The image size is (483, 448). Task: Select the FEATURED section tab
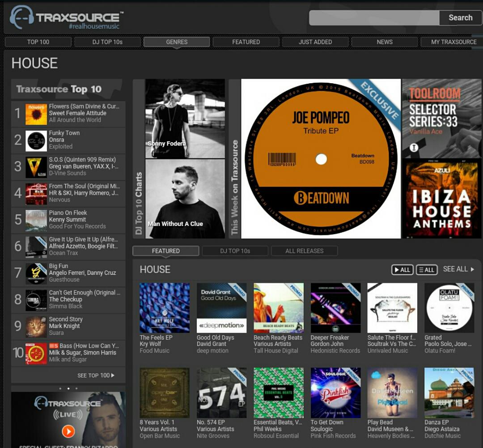point(166,251)
